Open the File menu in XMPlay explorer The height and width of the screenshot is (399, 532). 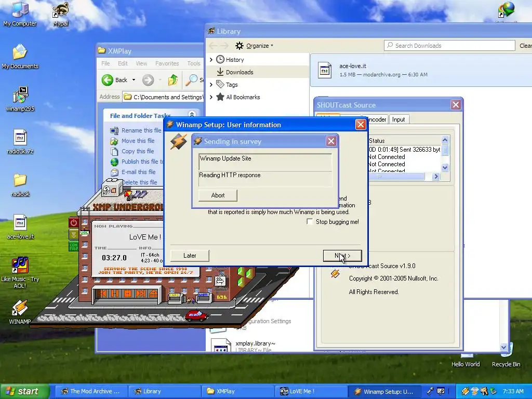105,63
